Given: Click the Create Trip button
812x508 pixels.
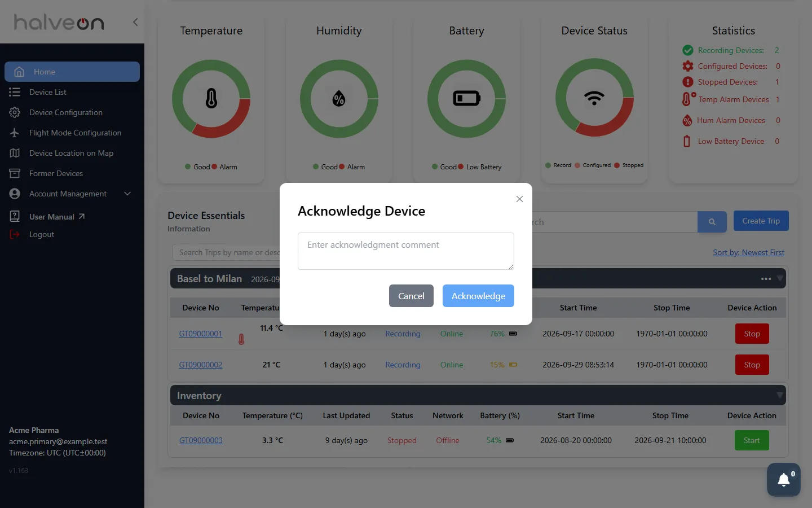Looking at the screenshot, I should [761, 221].
